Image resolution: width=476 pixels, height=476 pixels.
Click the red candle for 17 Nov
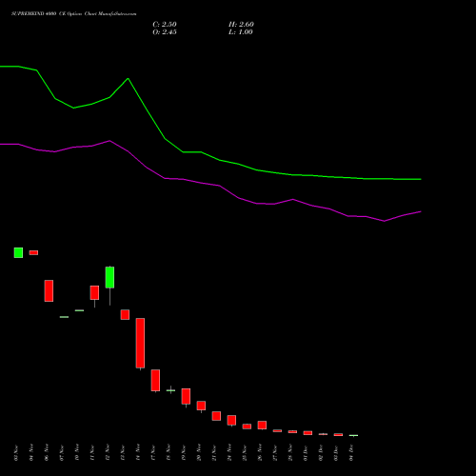(x=155, y=380)
